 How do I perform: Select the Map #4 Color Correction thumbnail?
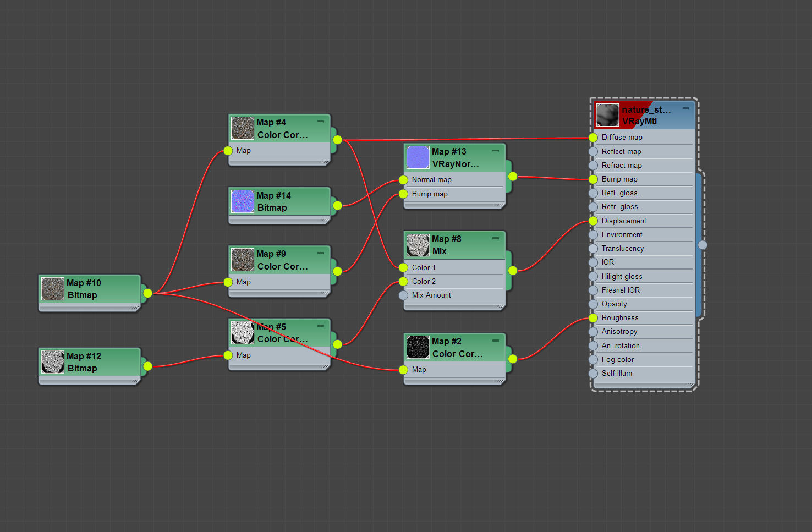242,128
